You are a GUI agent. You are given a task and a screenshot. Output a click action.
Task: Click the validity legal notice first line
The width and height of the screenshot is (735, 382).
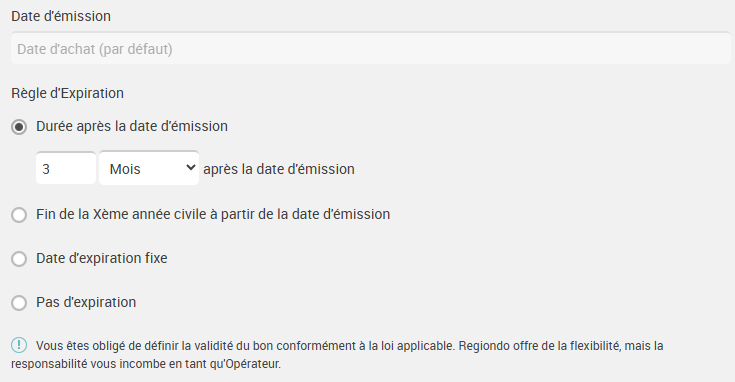350,346
